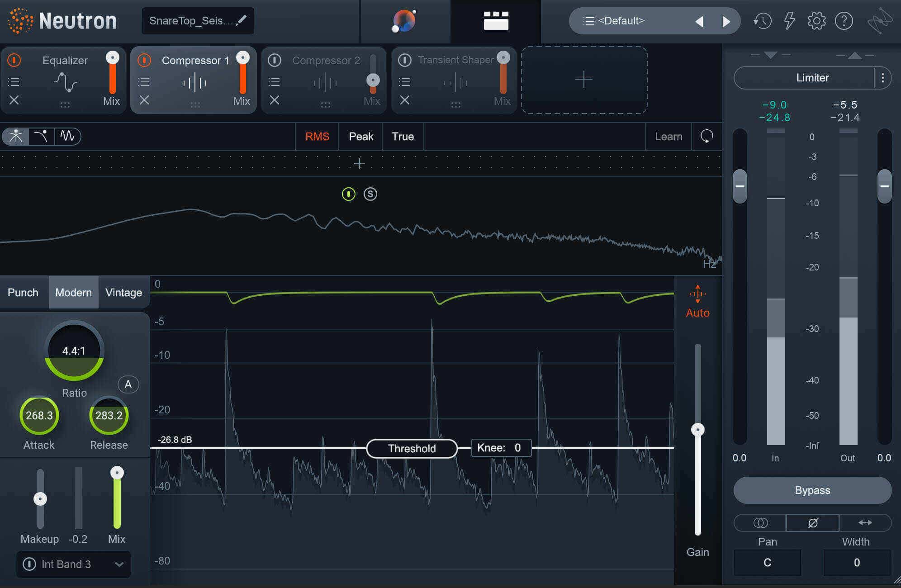Switch level detection to Peak
The image size is (901, 588).
point(361,136)
